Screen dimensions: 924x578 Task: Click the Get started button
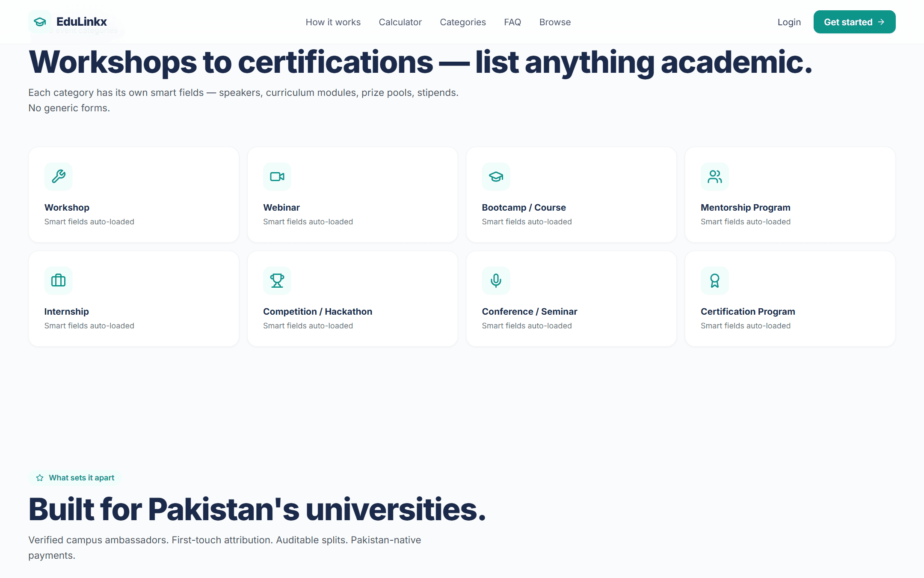(x=854, y=22)
